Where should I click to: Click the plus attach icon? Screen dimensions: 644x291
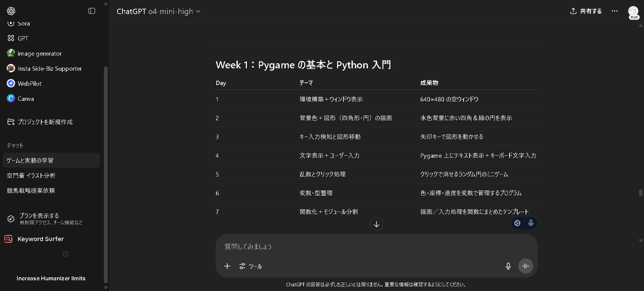click(x=227, y=266)
